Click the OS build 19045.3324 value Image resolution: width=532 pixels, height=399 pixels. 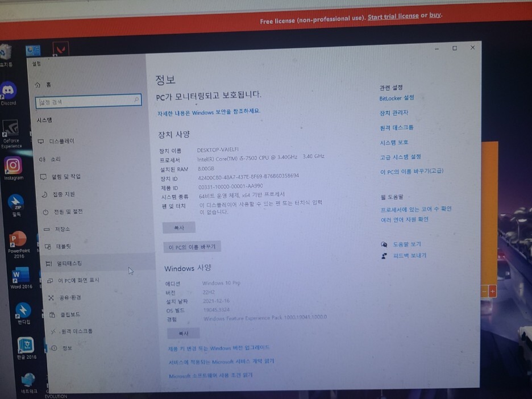(x=217, y=310)
